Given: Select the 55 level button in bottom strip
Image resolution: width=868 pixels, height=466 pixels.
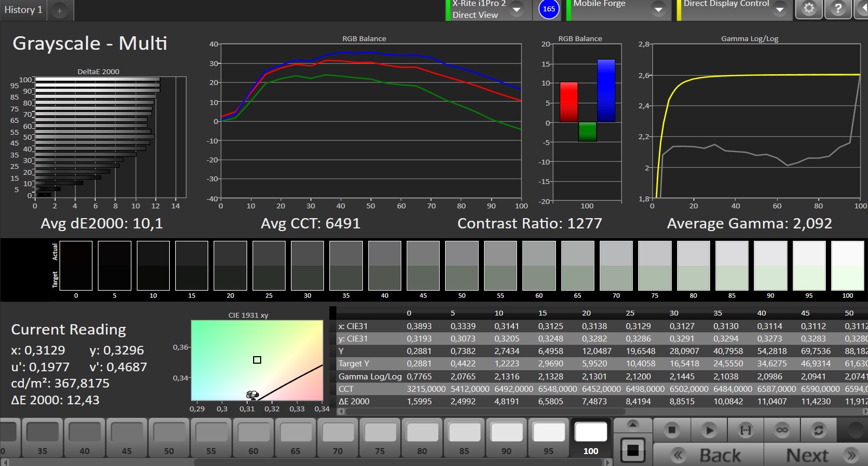Looking at the screenshot, I should pyautogui.click(x=211, y=438).
